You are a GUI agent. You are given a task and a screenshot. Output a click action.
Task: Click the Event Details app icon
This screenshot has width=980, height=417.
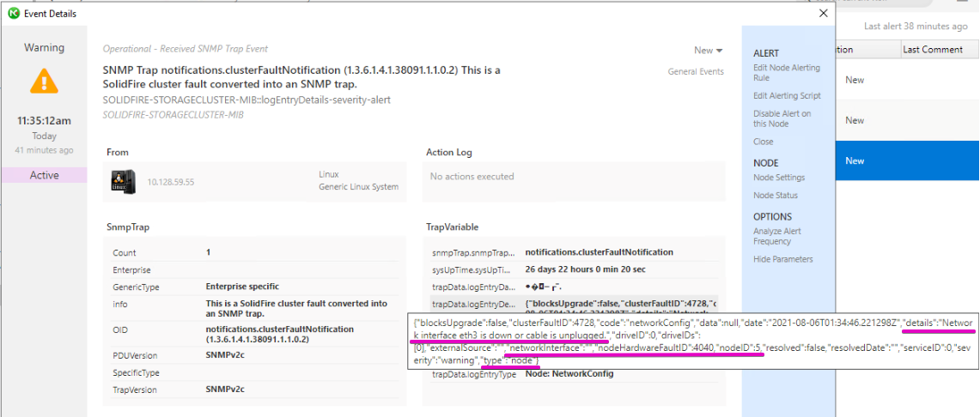point(14,13)
